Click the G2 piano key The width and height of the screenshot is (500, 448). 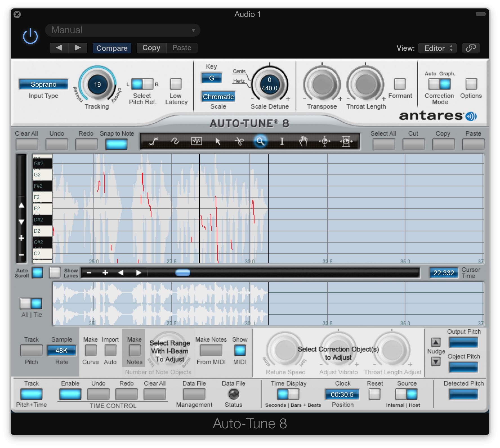tap(43, 174)
